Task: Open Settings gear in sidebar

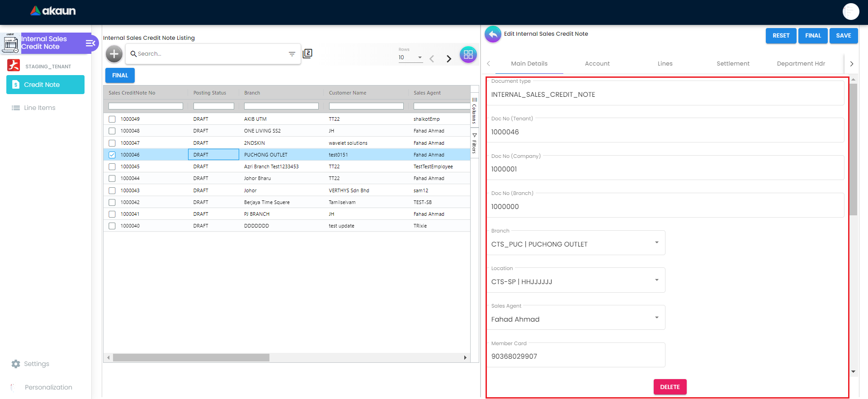Action: pyautogui.click(x=16, y=364)
